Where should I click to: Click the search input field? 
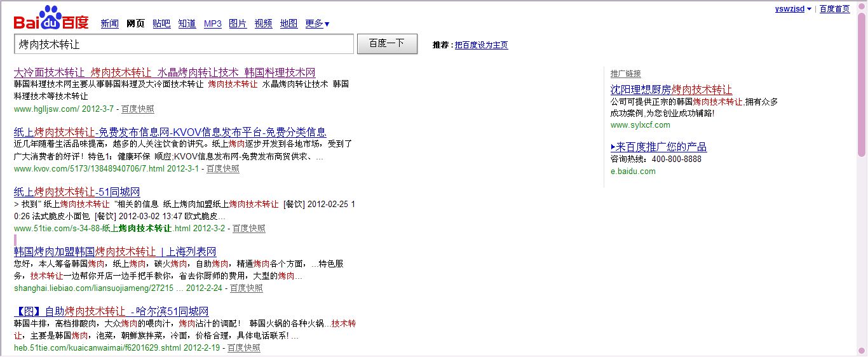[183, 44]
